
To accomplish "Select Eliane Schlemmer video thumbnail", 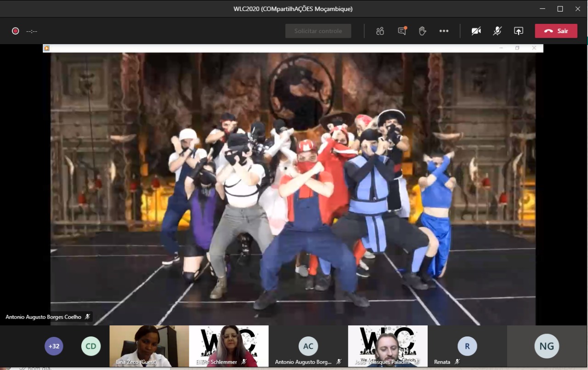I will coord(229,346).
